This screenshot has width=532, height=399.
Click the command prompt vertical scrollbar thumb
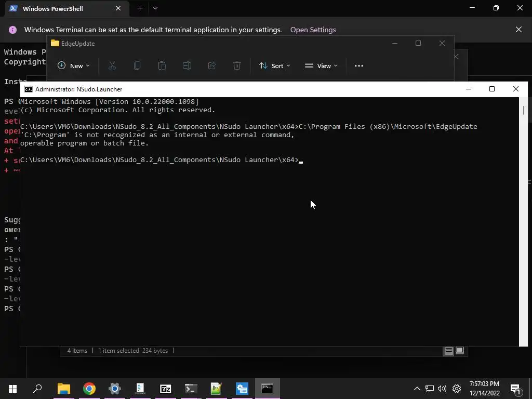coord(524,110)
